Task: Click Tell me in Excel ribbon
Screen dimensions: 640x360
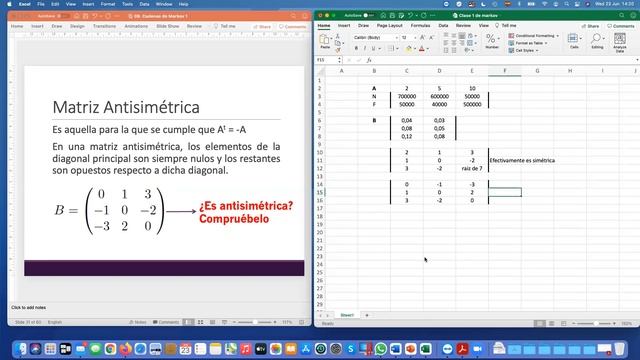Action: click(x=506, y=26)
